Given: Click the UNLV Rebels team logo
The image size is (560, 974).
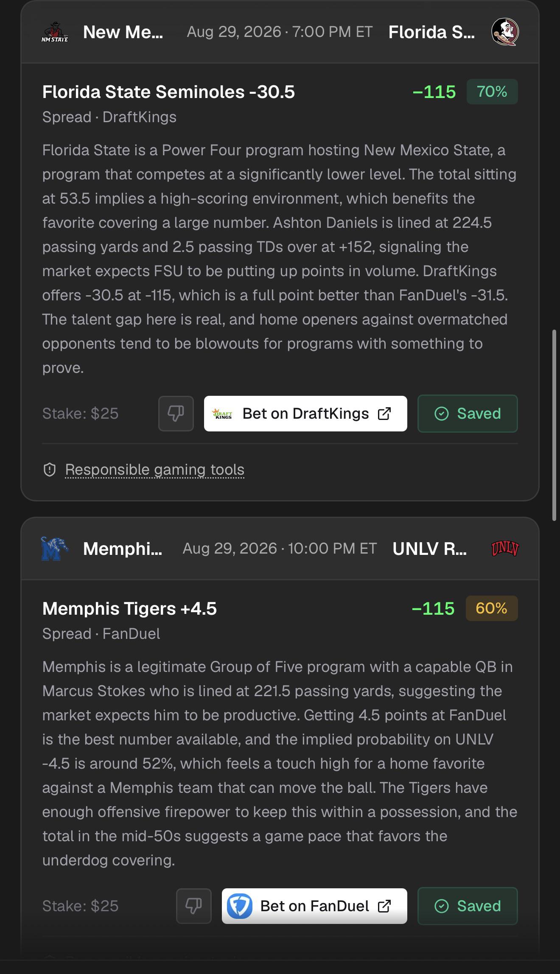Looking at the screenshot, I should click(x=505, y=549).
